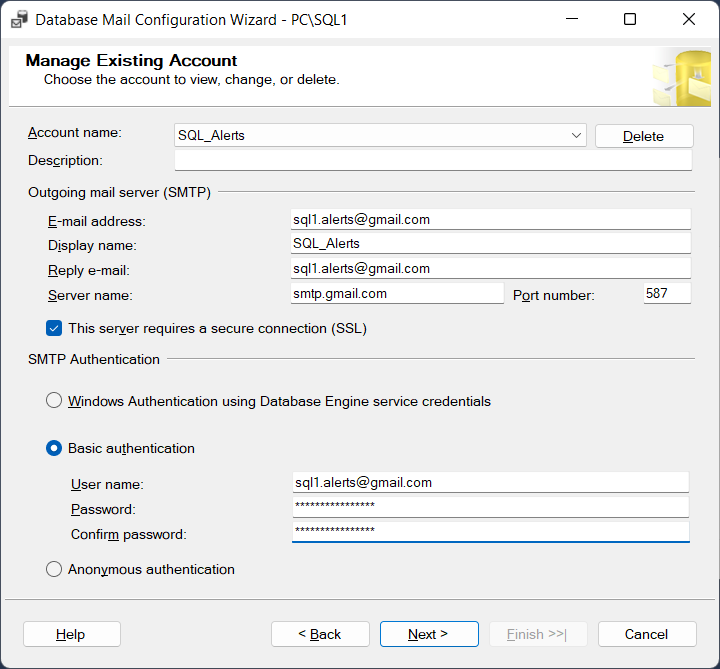Click the Confirm password field
Image resolution: width=720 pixels, height=669 pixels.
490,532
